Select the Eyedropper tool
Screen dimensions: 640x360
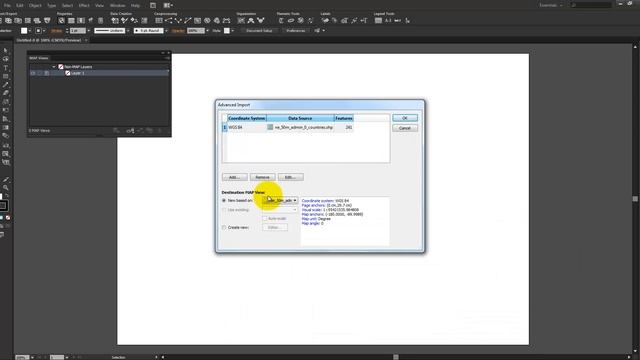(x=5, y=180)
